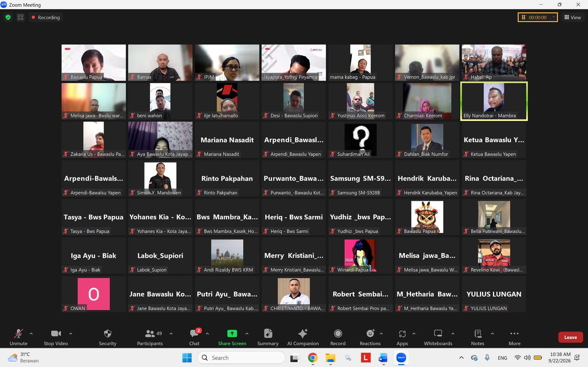This screenshot has height=367, width=588.
Task: Click the green Share Screen icon
Action: [x=232, y=333]
